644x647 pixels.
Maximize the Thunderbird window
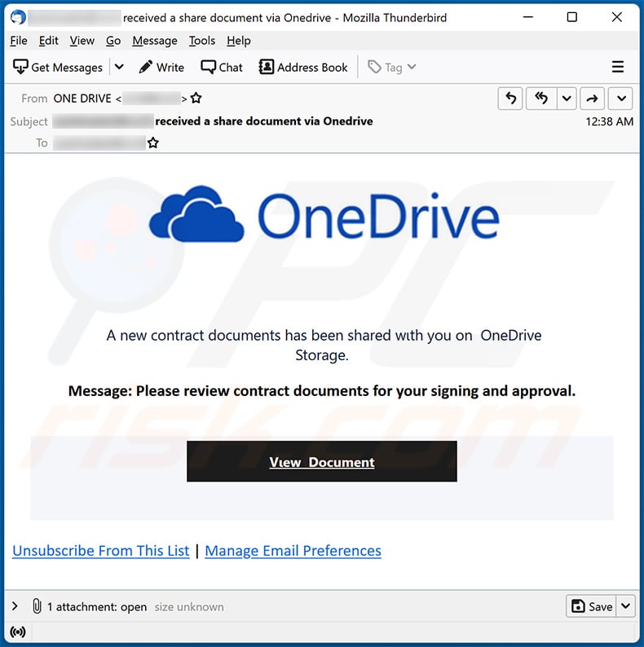point(572,17)
